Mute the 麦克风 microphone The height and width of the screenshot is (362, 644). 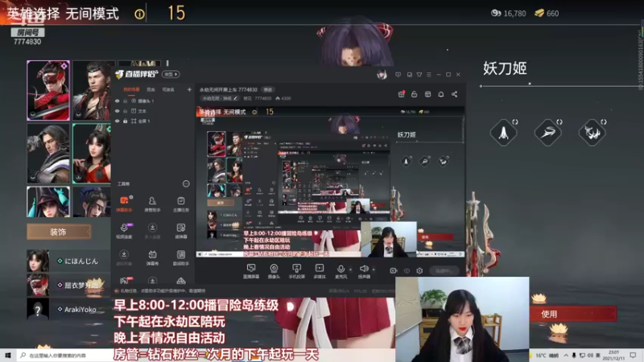[x=341, y=271]
